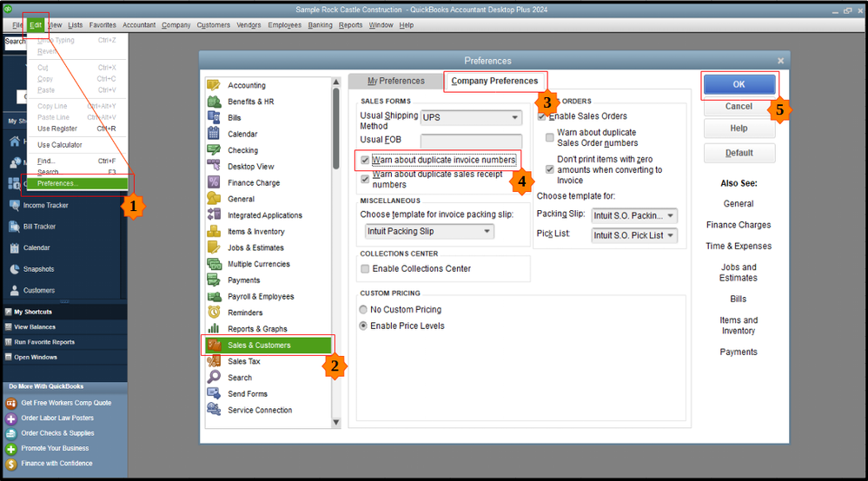Close the Preferences dialog
The image size is (868, 481).
(780, 61)
